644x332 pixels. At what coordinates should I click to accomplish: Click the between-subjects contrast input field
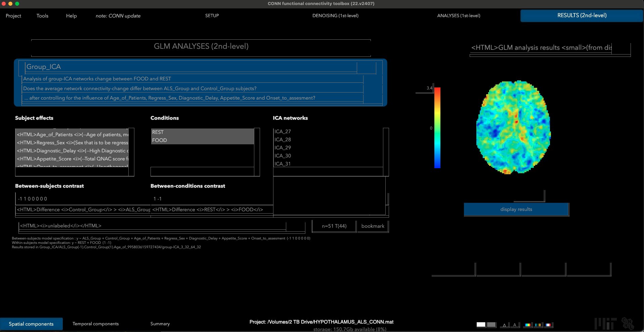(x=82, y=199)
